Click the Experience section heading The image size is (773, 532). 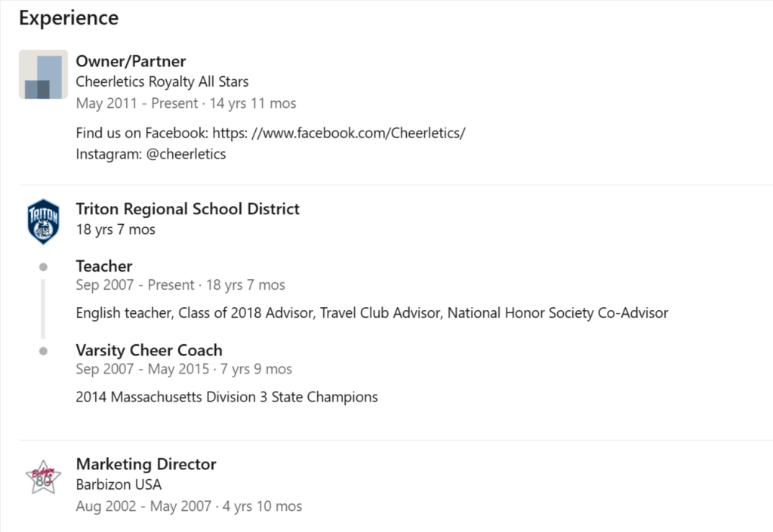pos(69,18)
